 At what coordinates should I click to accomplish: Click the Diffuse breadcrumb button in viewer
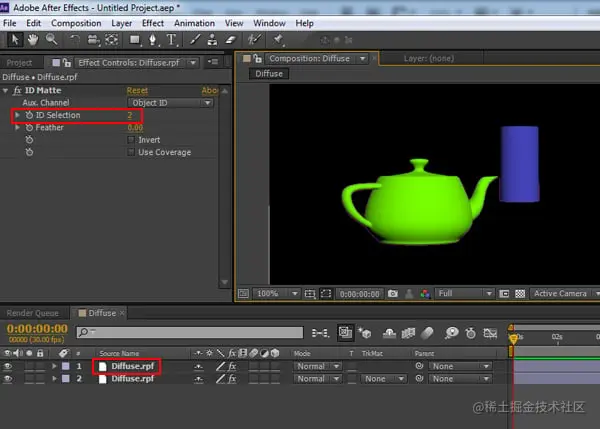tap(269, 73)
